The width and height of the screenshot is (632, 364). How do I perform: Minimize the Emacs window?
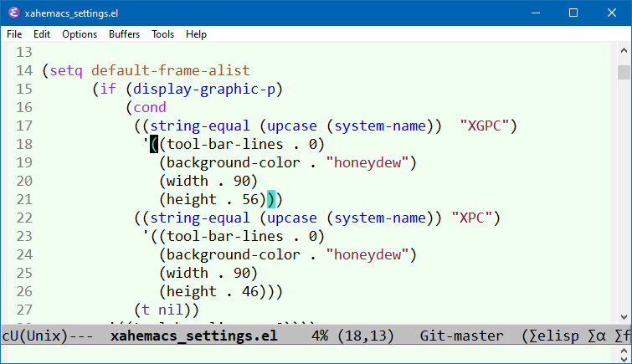coord(535,13)
